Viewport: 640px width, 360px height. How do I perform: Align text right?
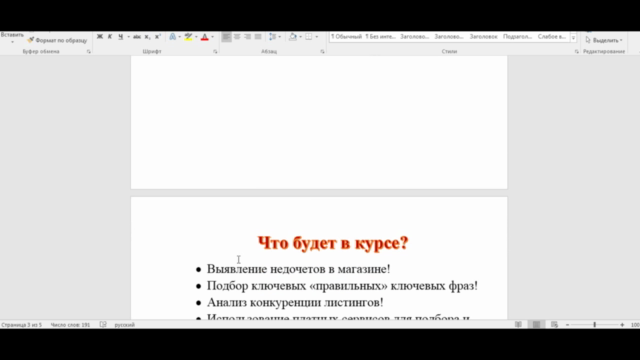coord(247,37)
